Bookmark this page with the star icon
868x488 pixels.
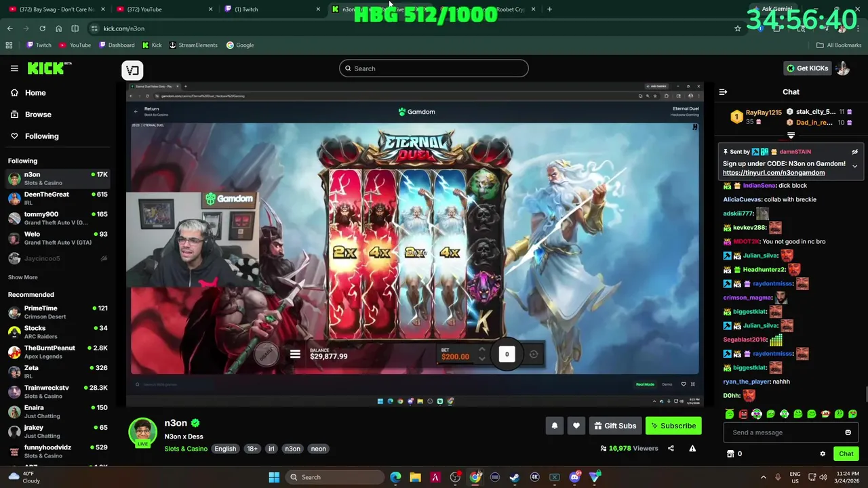point(737,28)
